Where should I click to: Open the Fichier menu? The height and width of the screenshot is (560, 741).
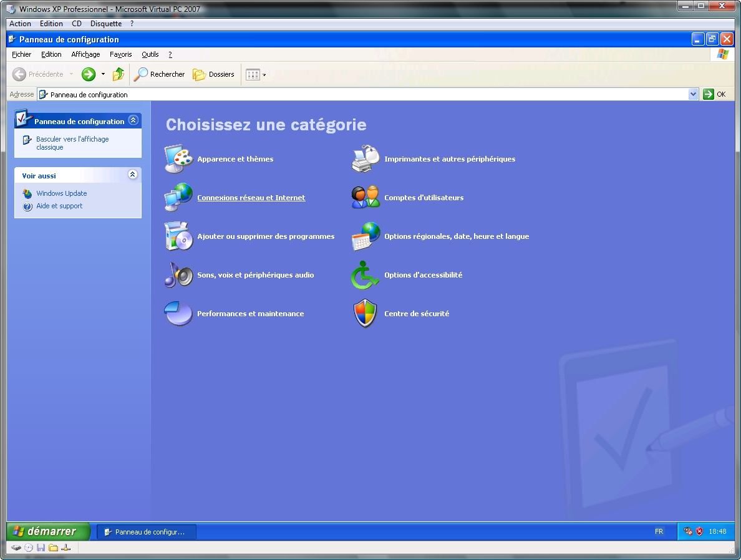click(21, 54)
